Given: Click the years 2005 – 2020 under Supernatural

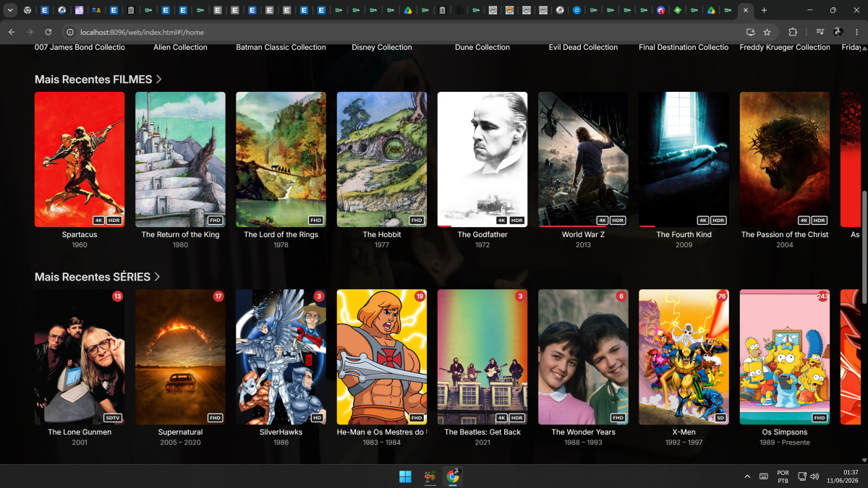Looking at the screenshot, I should 180,442.
